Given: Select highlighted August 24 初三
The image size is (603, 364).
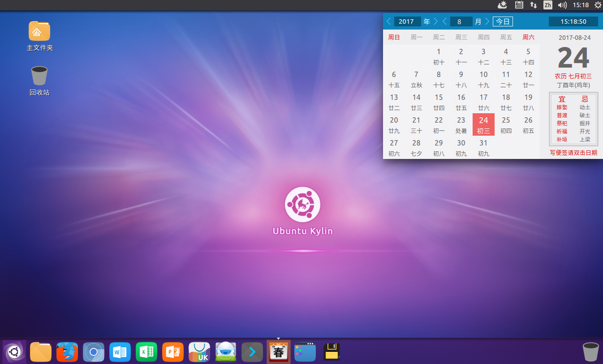Looking at the screenshot, I should click(x=483, y=125).
